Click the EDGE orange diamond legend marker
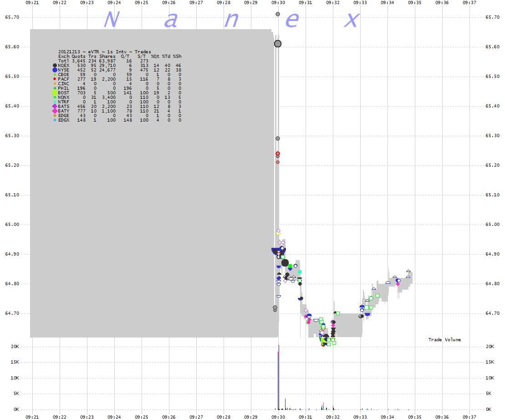 pyautogui.click(x=55, y=115)
